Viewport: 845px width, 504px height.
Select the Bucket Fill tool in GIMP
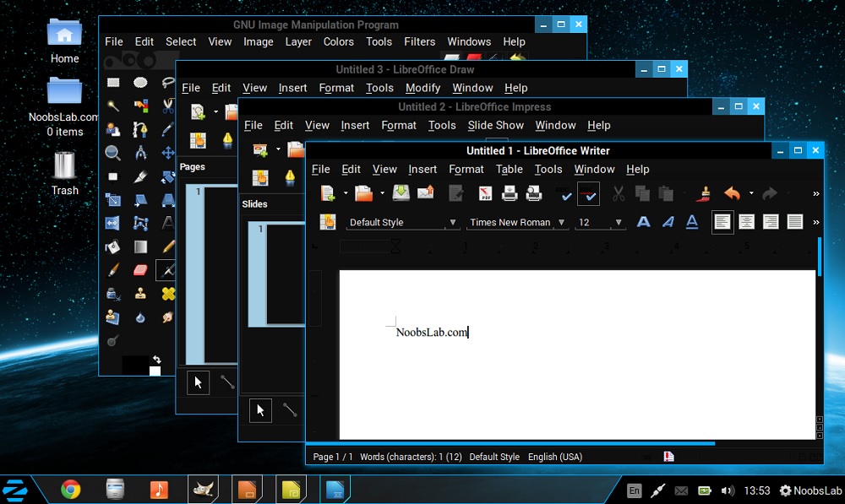(x=112, y=247)
